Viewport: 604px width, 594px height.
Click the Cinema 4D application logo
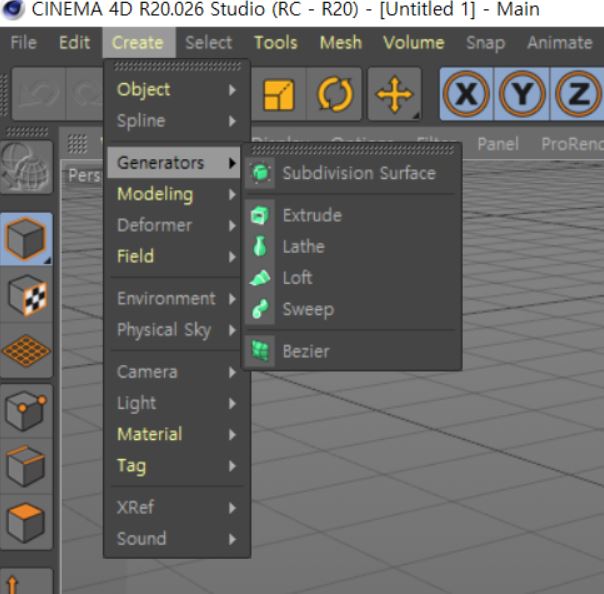tap(12, 10)
